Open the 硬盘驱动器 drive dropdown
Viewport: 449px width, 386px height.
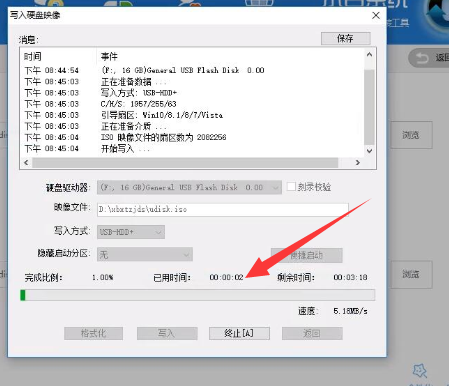point(189,187)
